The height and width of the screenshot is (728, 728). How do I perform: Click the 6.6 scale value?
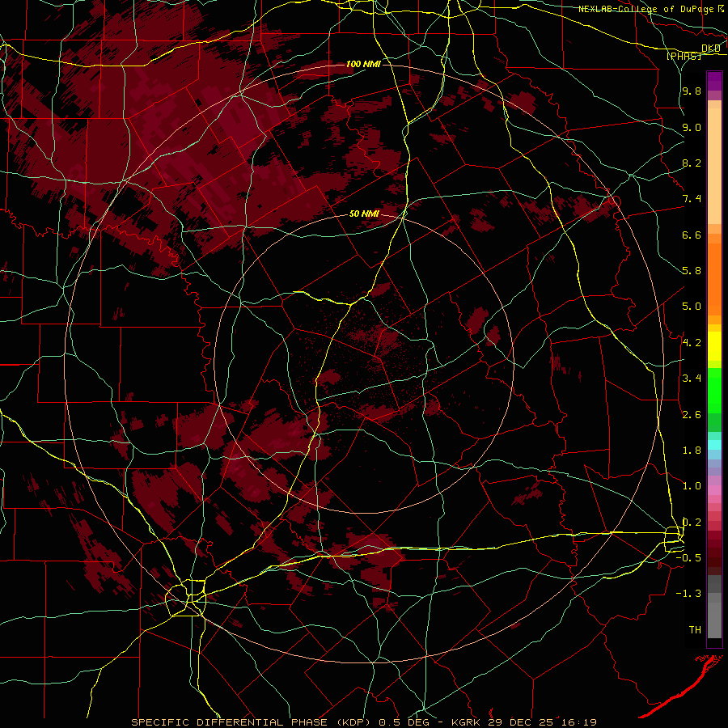(x=692, y=235)
